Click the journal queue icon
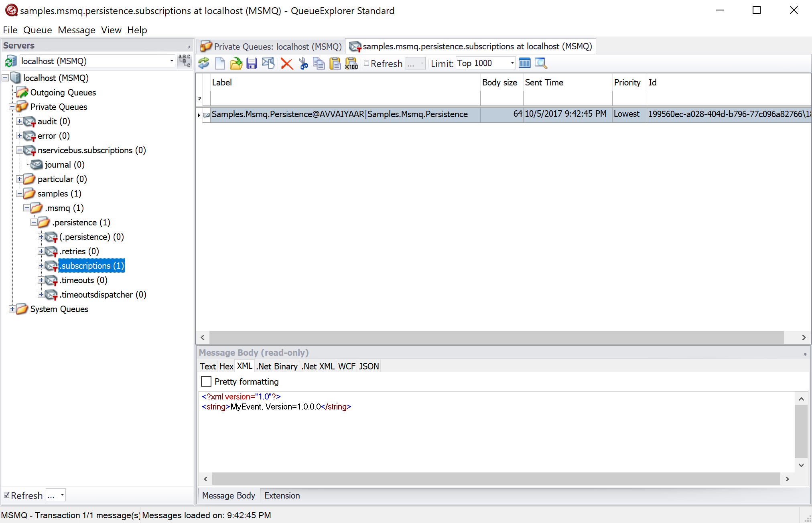Screen dimensions: 812x523 pyautogui.click(x=37, y=164)
